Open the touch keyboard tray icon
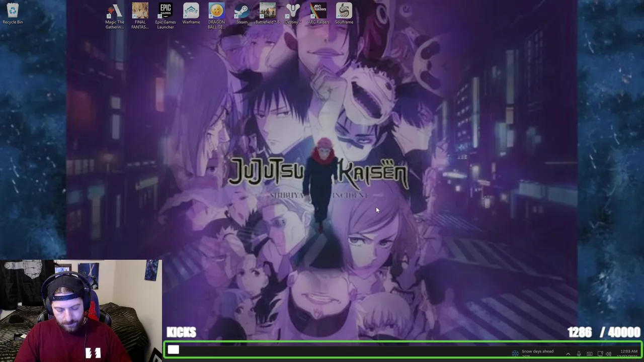The height and width of the screenshot is (362, 644). click(x=590, y=354)
